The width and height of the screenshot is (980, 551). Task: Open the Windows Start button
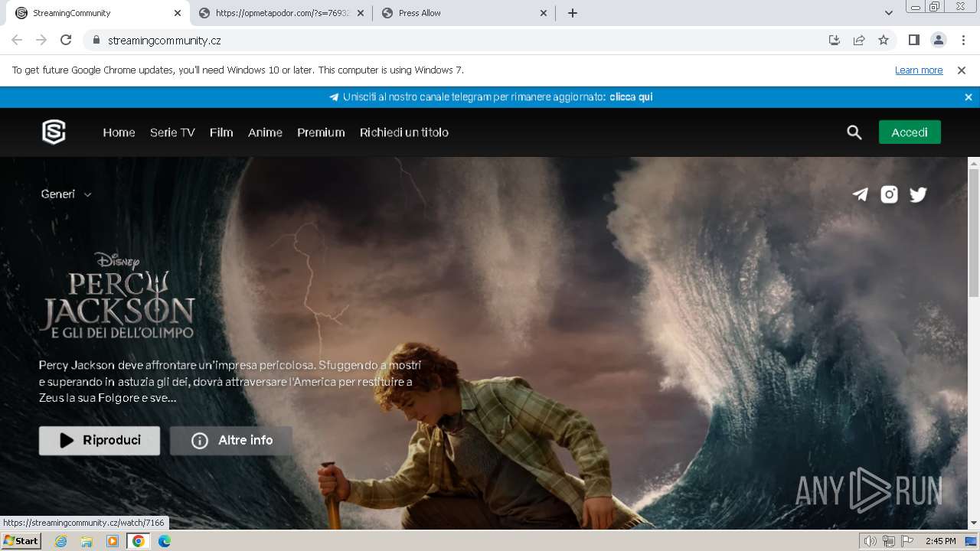pos(21,541)
